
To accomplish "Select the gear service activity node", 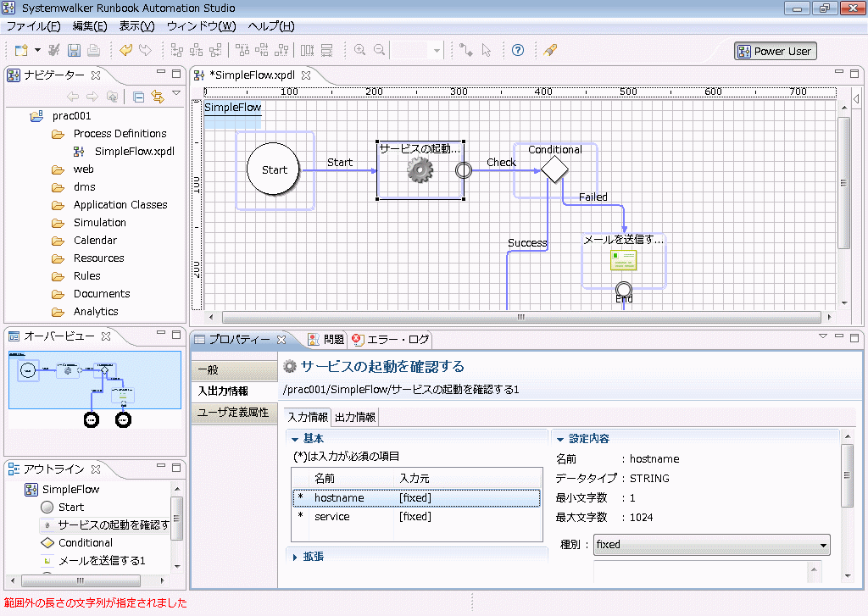I will 420,170.
